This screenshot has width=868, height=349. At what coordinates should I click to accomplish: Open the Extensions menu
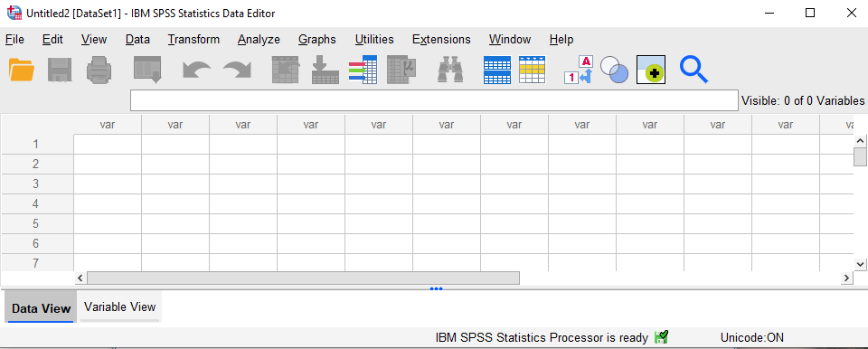441,40
